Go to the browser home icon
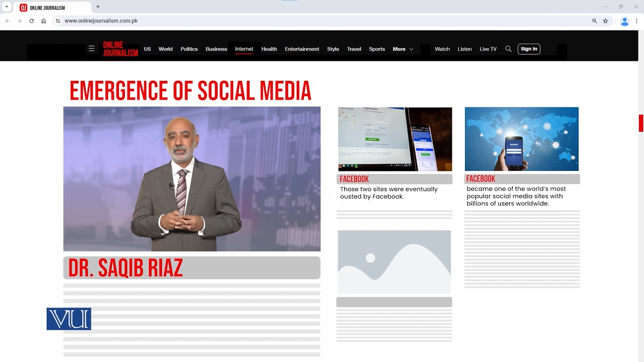 (44, 21)
